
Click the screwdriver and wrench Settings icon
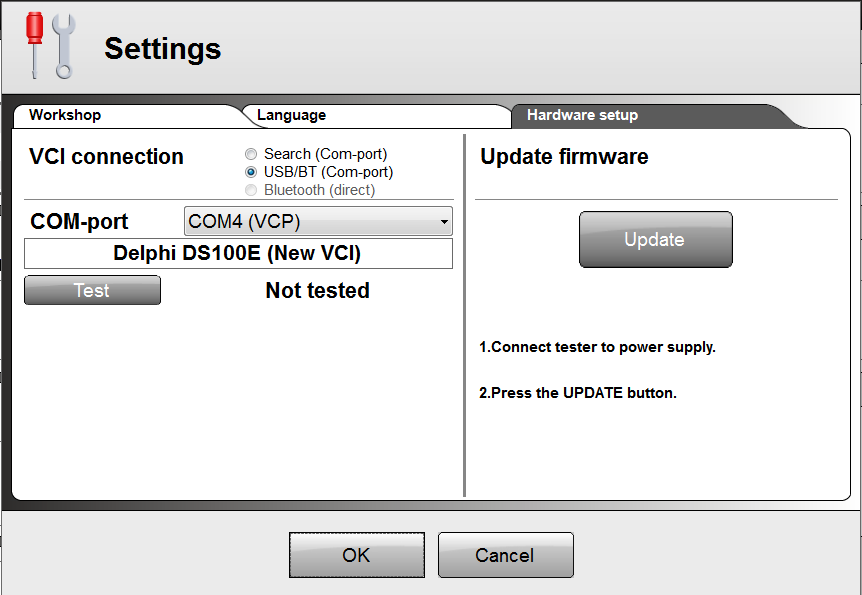51,46
